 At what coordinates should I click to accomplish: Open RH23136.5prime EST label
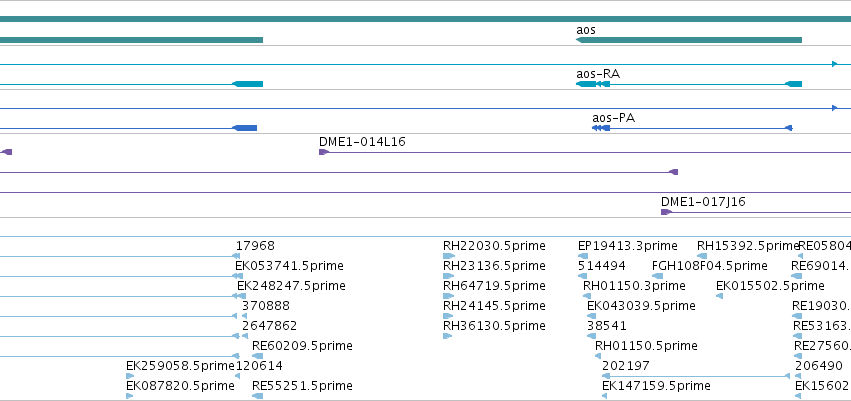coord(494,266)
